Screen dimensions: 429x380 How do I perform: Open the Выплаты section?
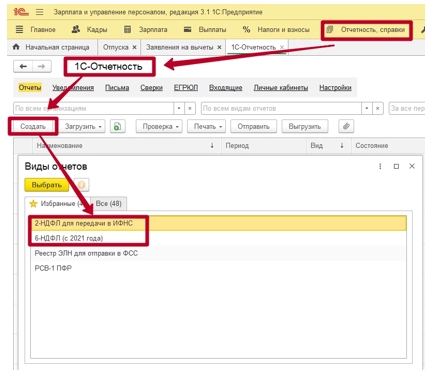tap(205, 30)
